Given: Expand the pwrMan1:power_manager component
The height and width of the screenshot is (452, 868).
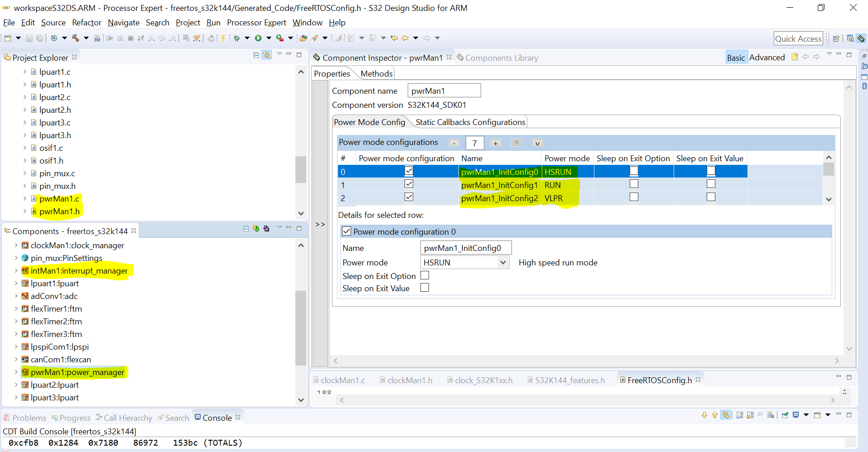Looking at the screenshot, I should 16,372.
